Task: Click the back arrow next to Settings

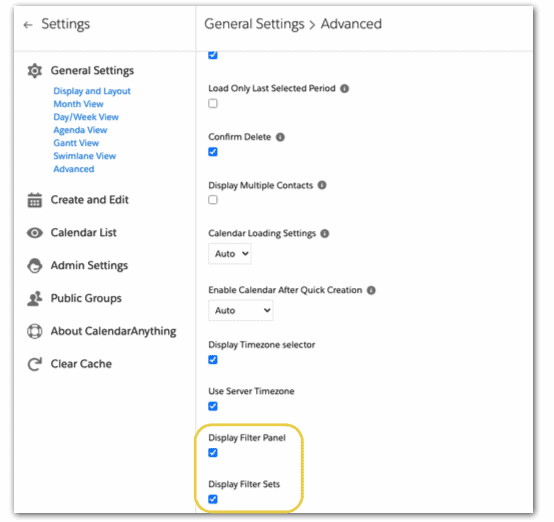Action: pos(28,25)
